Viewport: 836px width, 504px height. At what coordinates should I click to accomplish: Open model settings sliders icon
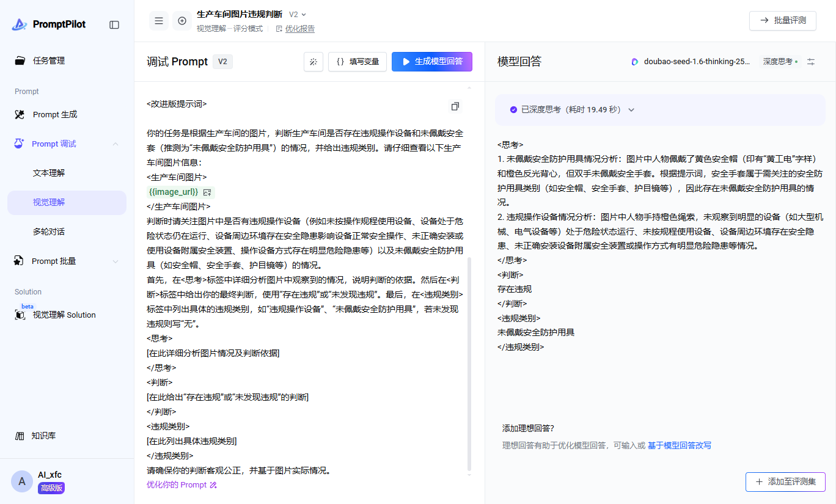click(x=811, y=62)
